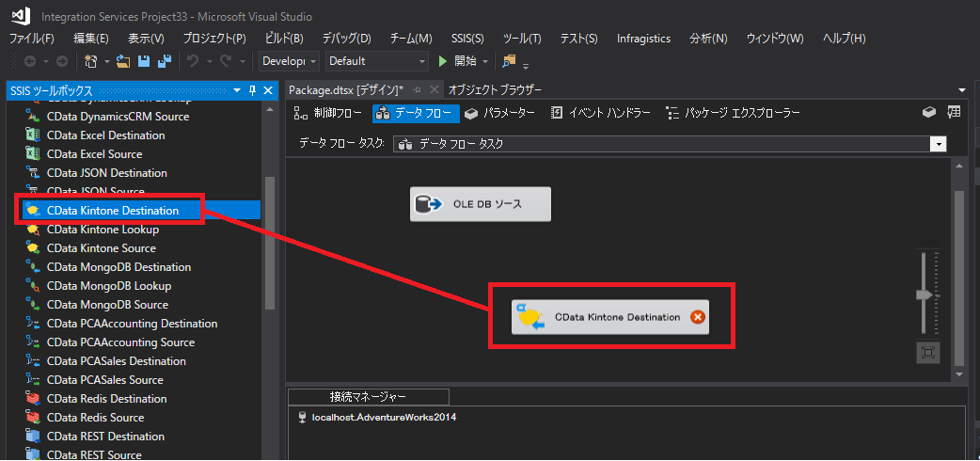Open the solution configuration Development dropdown
980x461 pixels.
tap(290, 61)
